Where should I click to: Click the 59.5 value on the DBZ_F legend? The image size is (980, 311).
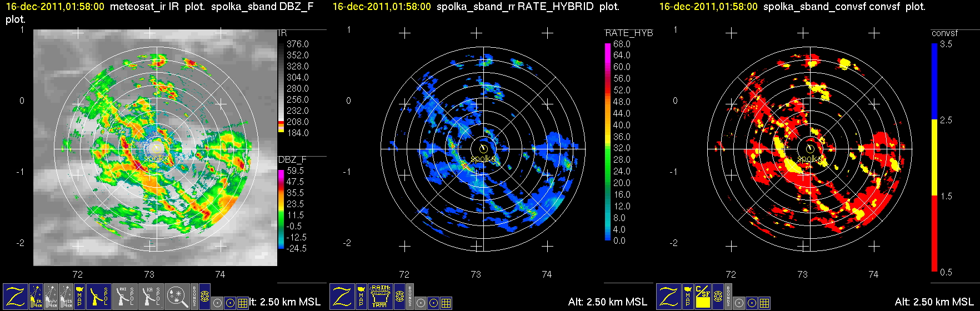point(295,170)
